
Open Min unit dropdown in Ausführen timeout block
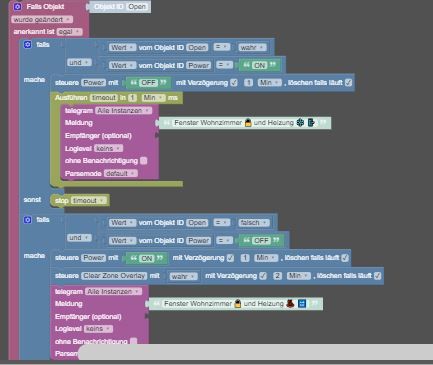tap(154, 98)
